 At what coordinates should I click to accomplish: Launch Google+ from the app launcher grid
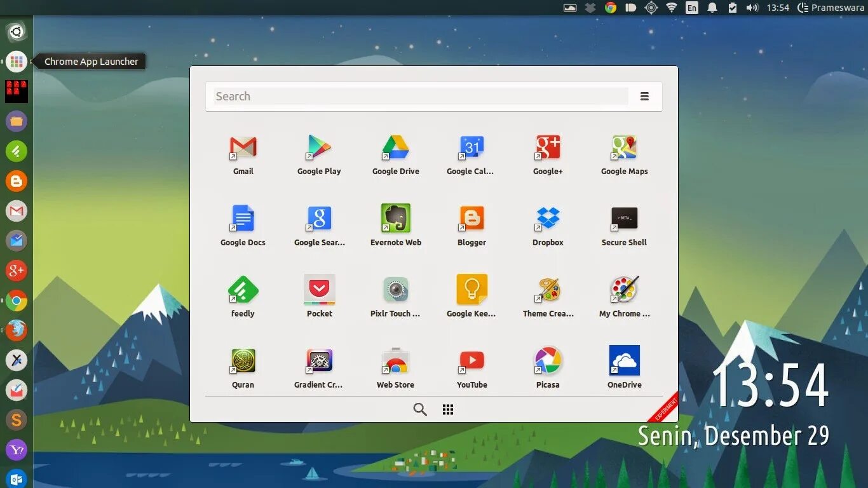click(x=548, y=148)
